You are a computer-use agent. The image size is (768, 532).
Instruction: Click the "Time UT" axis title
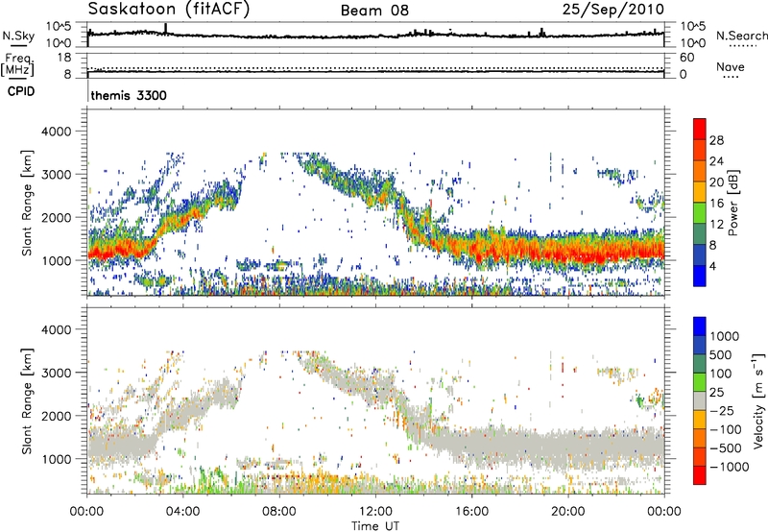[375, 525]
